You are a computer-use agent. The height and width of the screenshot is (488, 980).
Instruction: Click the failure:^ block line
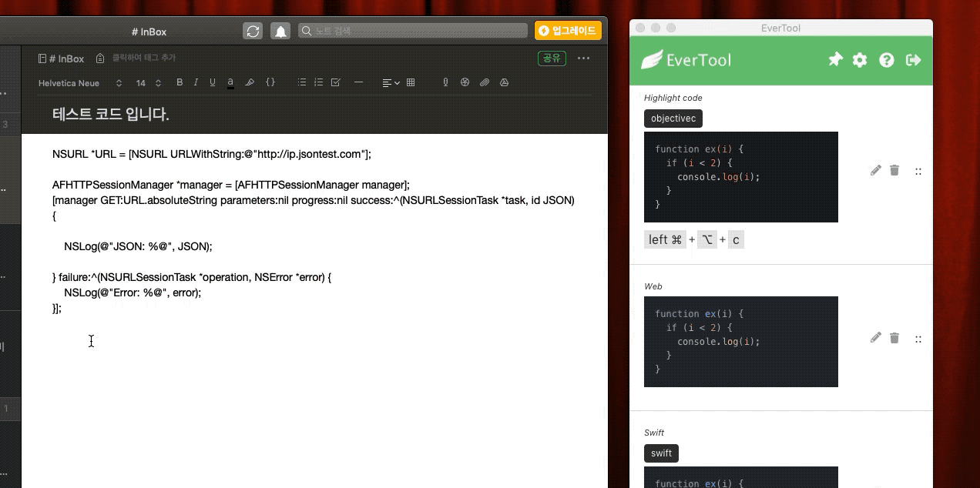click(x=192, y=277)
